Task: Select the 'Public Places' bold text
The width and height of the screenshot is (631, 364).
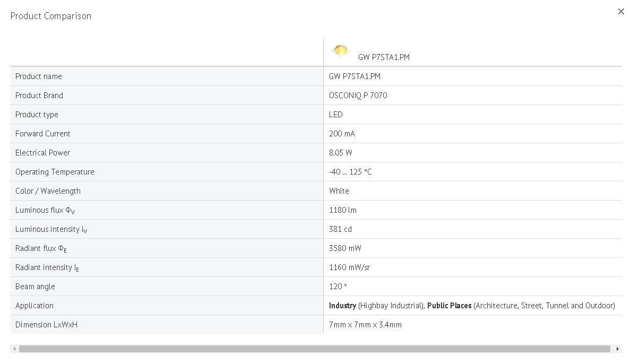Action: click(x=449, y=306)
